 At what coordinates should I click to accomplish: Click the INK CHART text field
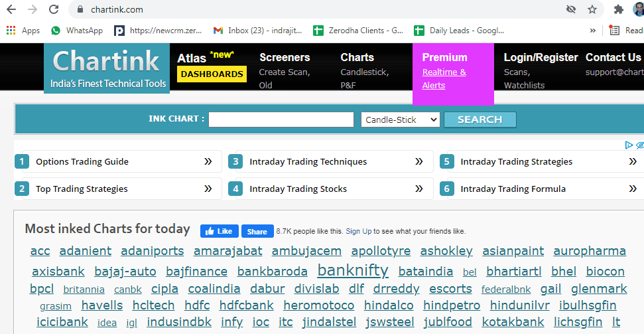281,120
